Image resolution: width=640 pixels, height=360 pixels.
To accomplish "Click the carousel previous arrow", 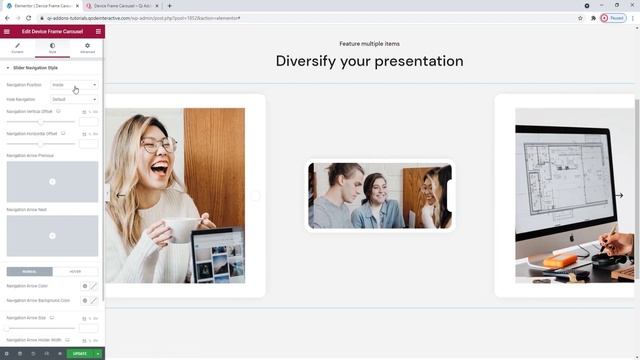I will coord(120,196).
